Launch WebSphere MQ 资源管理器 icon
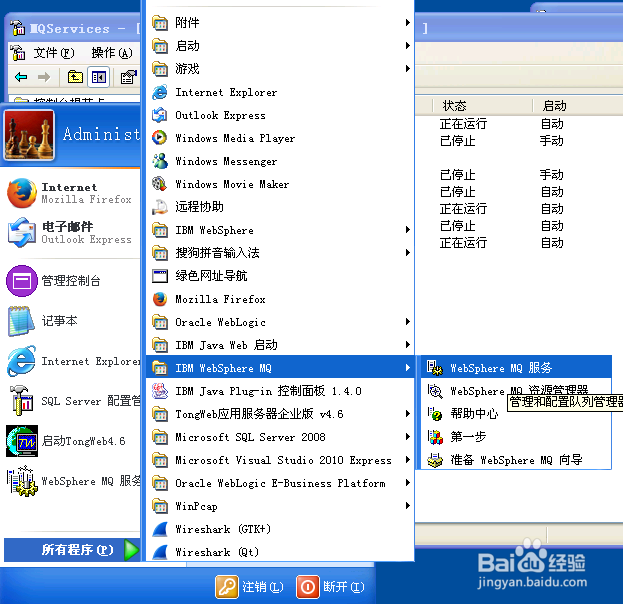The image size is (623, 604). point(435,391)
